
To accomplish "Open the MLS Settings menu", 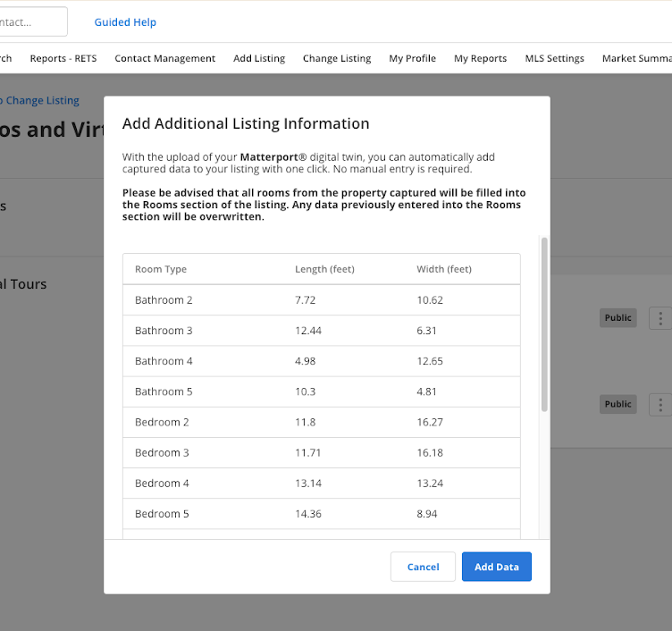I will point(554,58).
